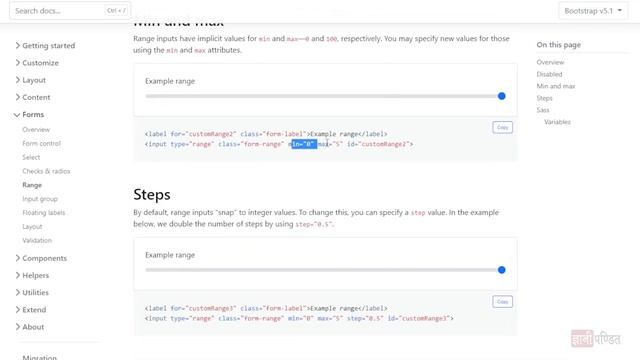Open Layout link under Forms
Screen dimensions: 640x360
32,227
